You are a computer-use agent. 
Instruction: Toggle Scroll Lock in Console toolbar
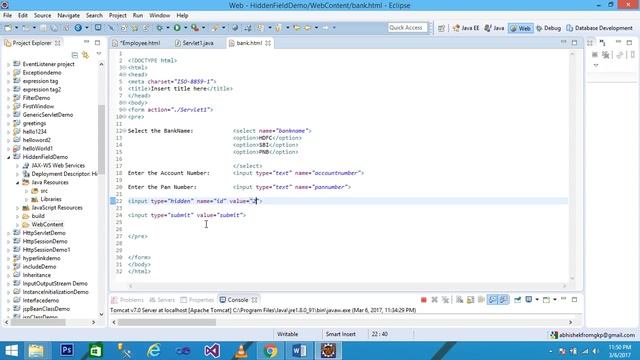470,300
